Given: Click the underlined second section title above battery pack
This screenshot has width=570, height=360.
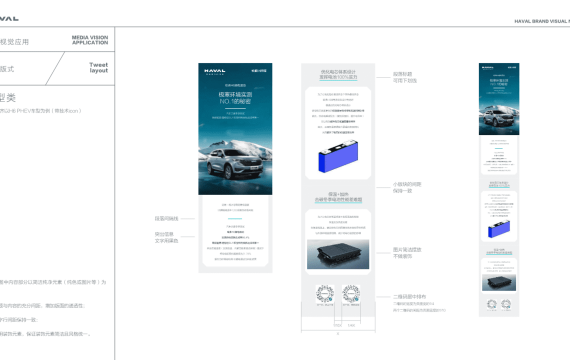Looking at the screenshot, I should click(338, 197).
